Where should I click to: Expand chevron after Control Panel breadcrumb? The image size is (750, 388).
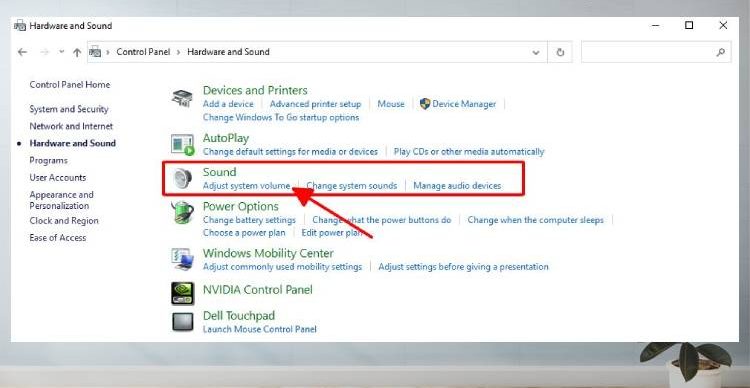pyautogui.click(x=178, y=52)
